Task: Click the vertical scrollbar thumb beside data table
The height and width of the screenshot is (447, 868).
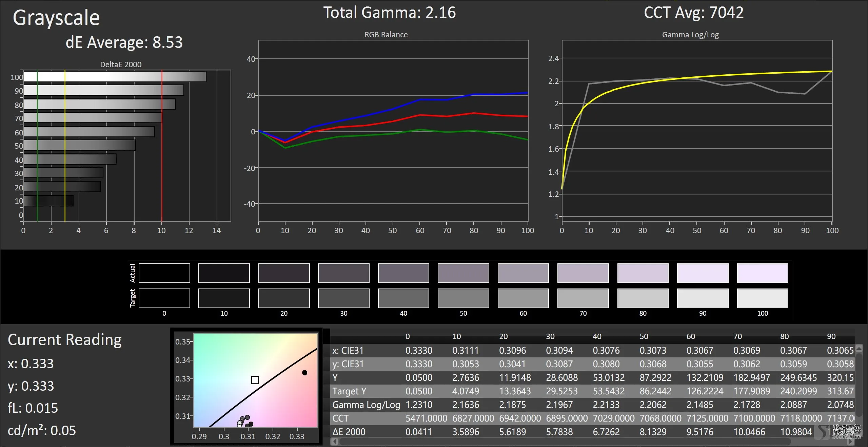Action: point(859,385)
